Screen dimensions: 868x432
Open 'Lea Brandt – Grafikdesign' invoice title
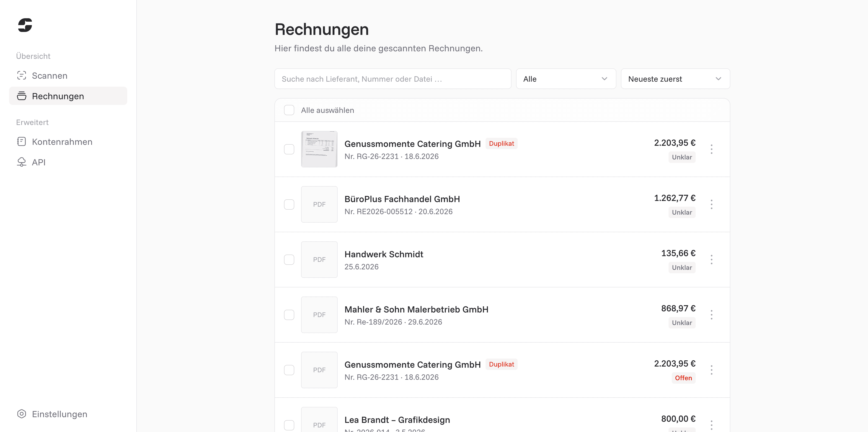[x=397, y=420]
